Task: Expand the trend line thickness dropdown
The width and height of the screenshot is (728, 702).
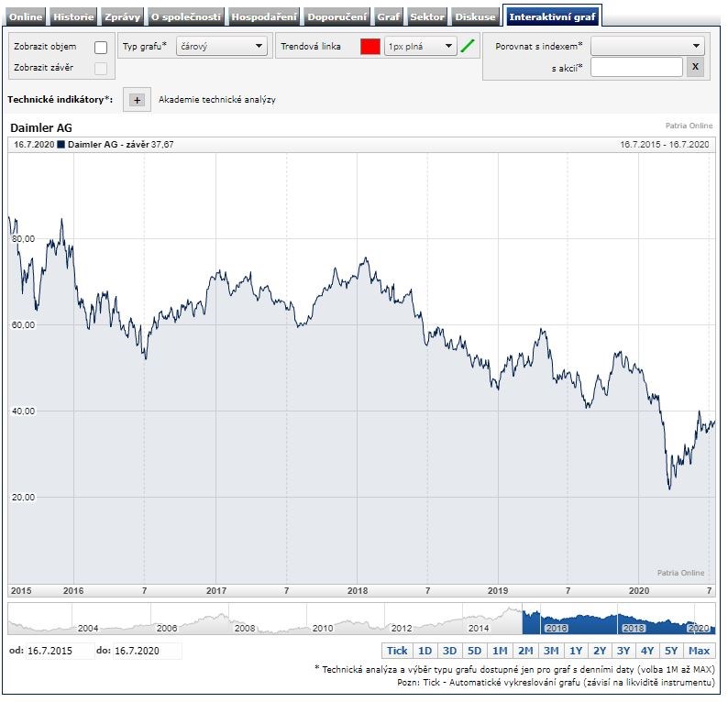Action: tap(420, 47)
